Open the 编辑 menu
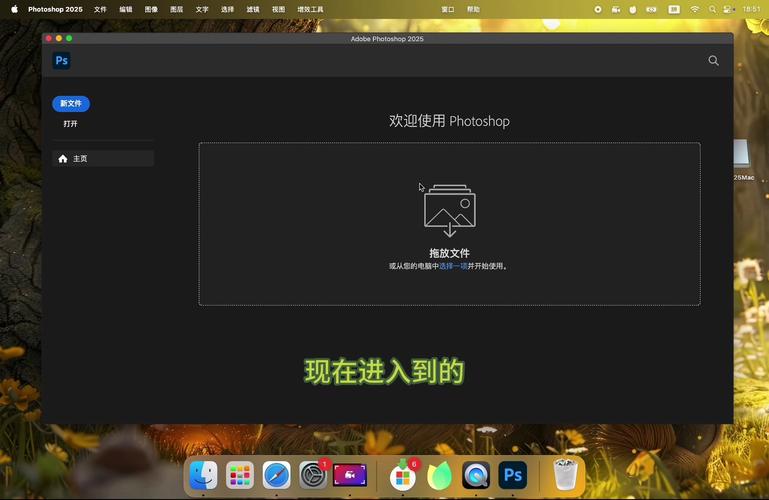The image size is (769, 500). tap(126, 9)
